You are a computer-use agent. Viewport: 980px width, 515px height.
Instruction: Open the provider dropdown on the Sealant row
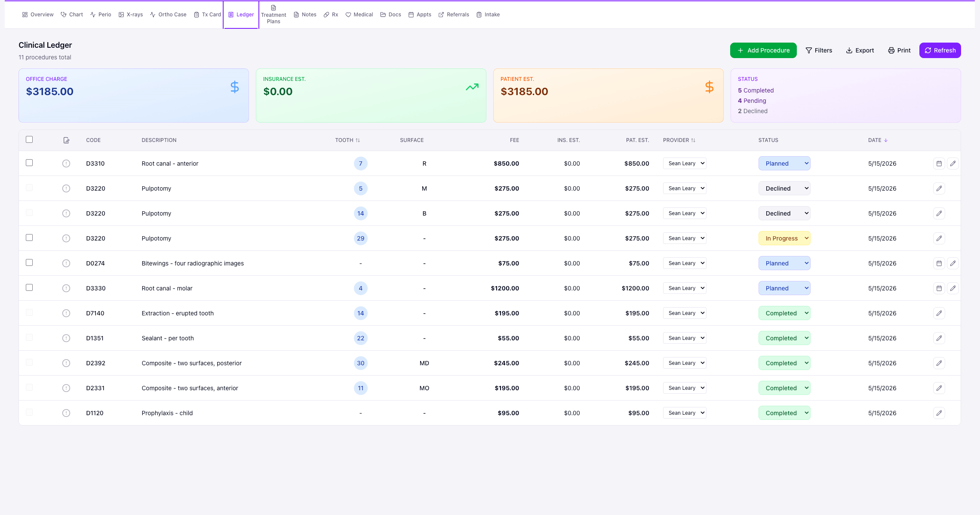685,338
